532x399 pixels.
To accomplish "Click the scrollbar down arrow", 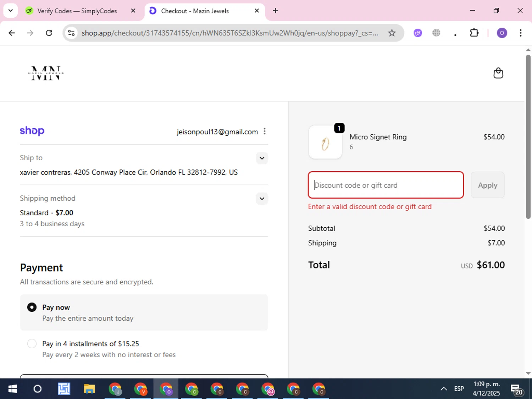I will [x=528, y=373].
